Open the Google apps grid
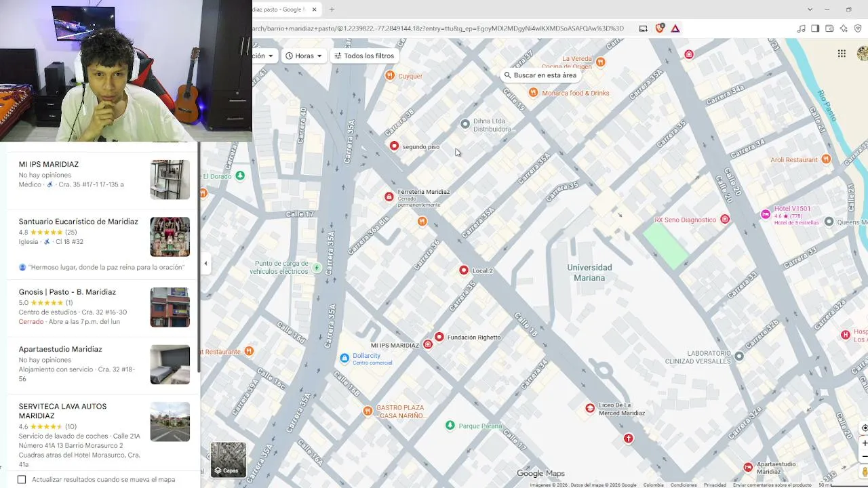 point(842,54)
